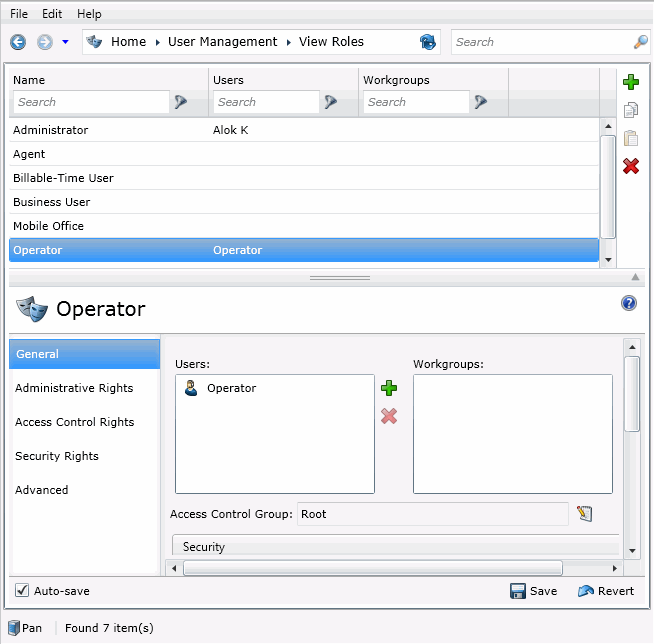Edit Access Control Group icon
The width and height of the screenshot is (654, 644).
click(x=586, y=514)
